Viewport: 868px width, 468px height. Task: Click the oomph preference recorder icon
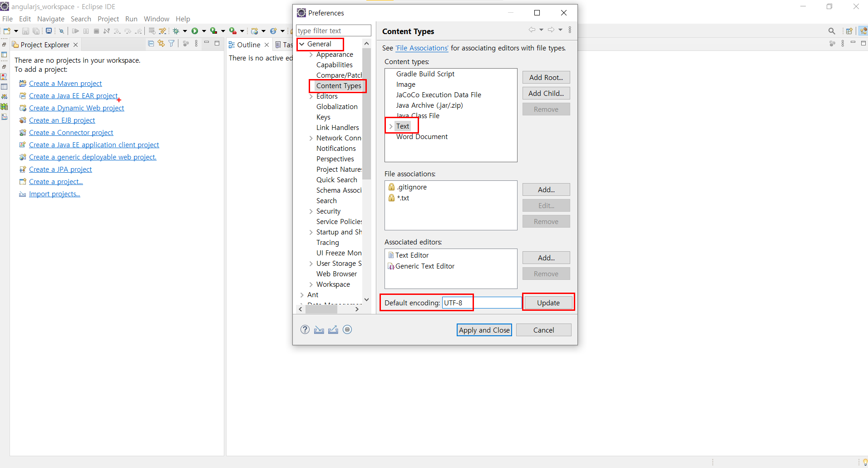(x=347, y=330)
